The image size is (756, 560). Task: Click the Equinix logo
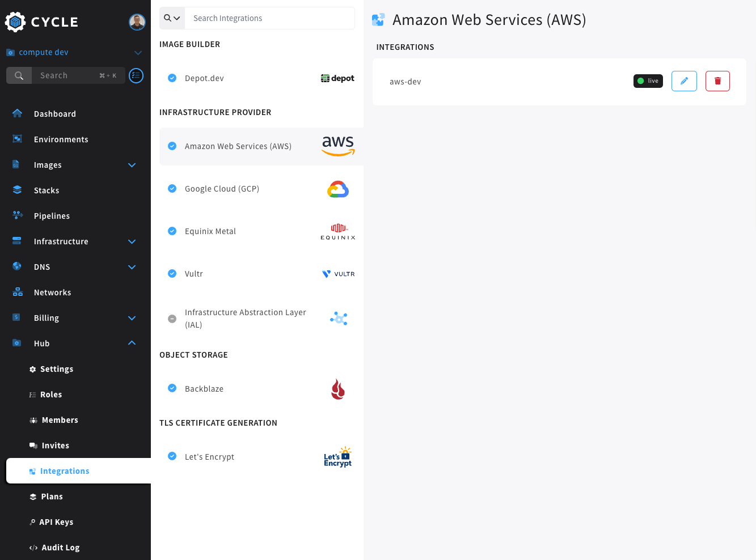tap(338, 231)
